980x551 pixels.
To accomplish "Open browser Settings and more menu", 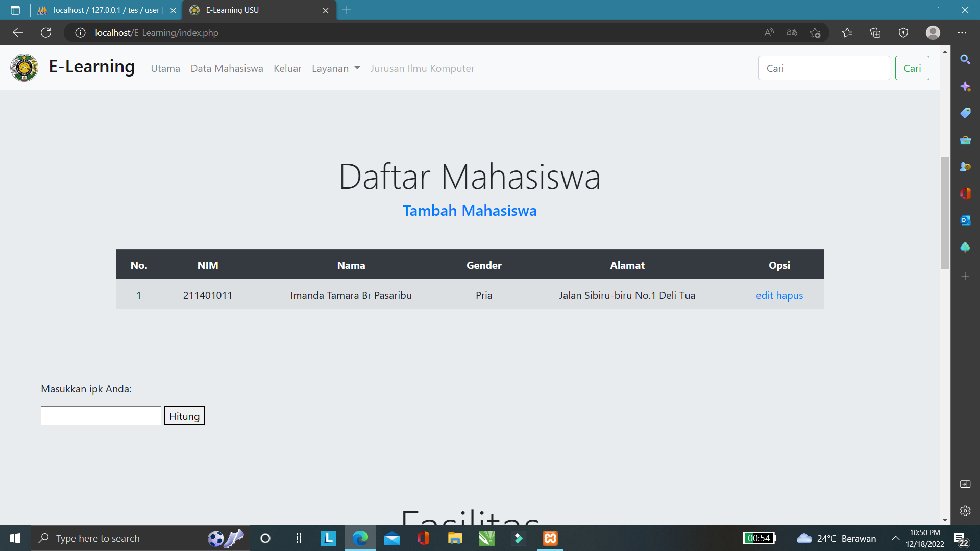I will point(962,33).
